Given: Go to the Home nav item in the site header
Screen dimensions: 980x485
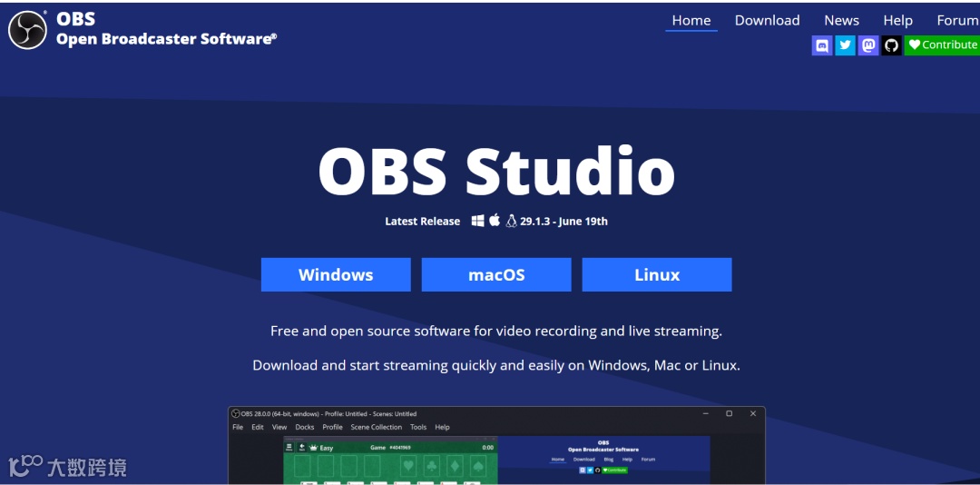Looking at the screenshot, I should (691, 21).
